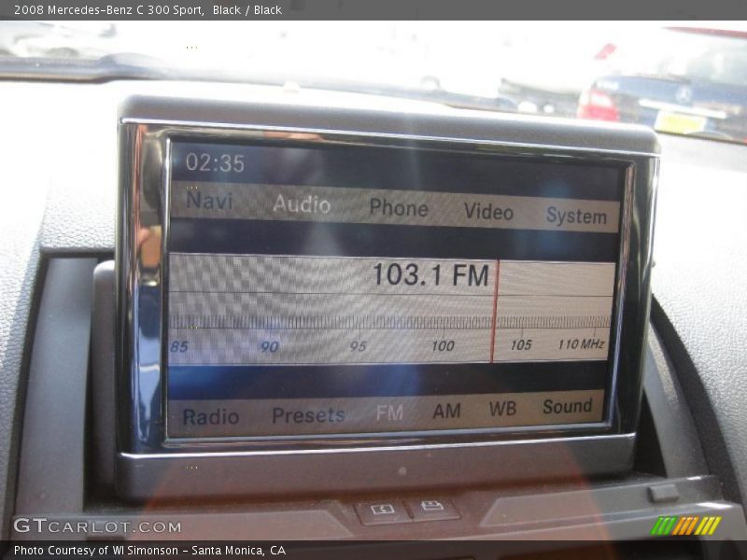Click the right dashboard button below screen

pyautogui.click(x=432, y=507)
